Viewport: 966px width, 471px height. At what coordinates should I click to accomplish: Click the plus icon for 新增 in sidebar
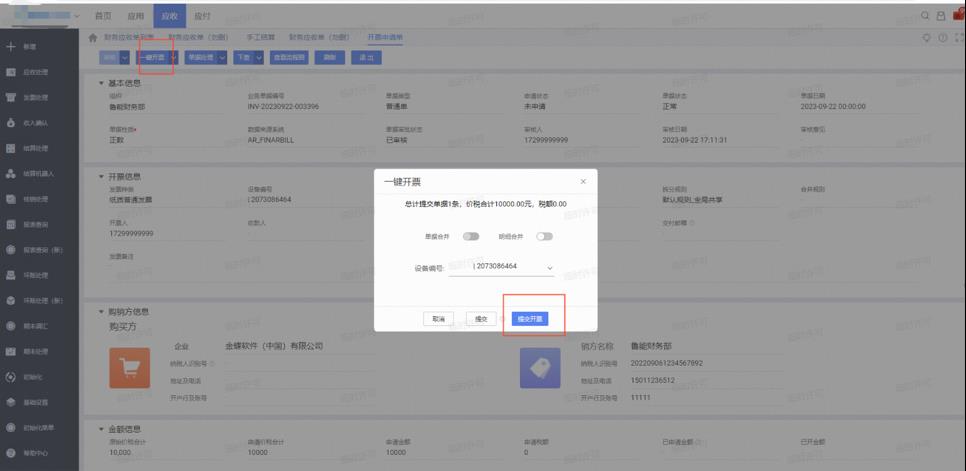10,46
